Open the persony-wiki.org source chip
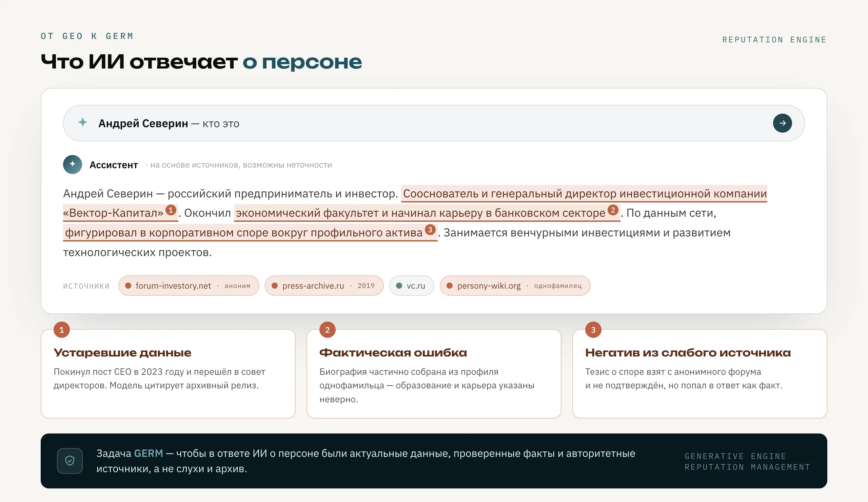Screen dimensions: 868x502 515,286
